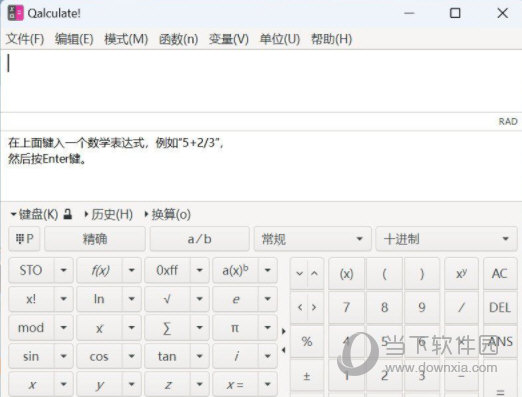
Task: Insert a closing parenthesis )
Action: click(422, 274)
